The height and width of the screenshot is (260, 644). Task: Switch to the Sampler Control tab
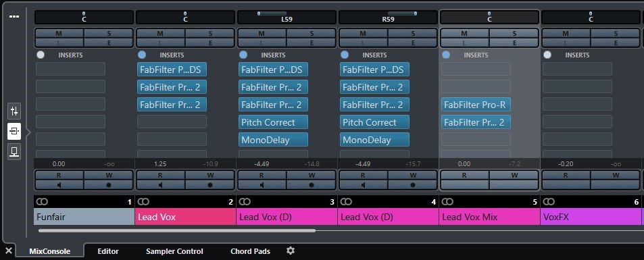point(174,251)
